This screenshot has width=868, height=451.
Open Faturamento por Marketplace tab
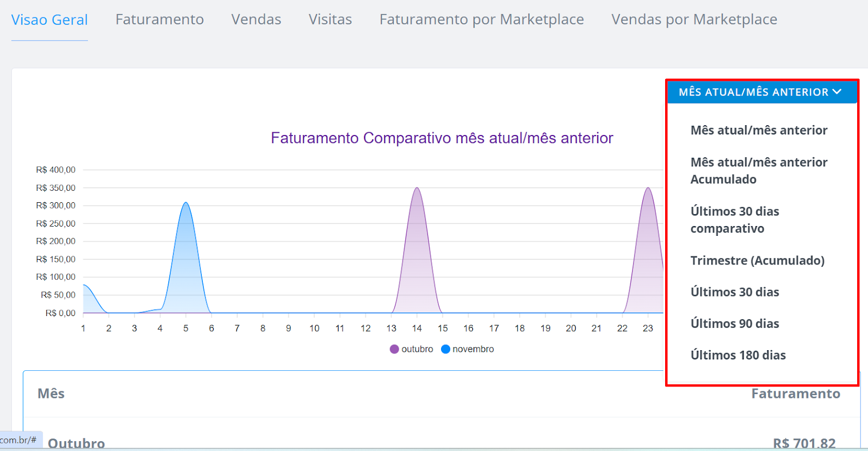tap(482, 20)
